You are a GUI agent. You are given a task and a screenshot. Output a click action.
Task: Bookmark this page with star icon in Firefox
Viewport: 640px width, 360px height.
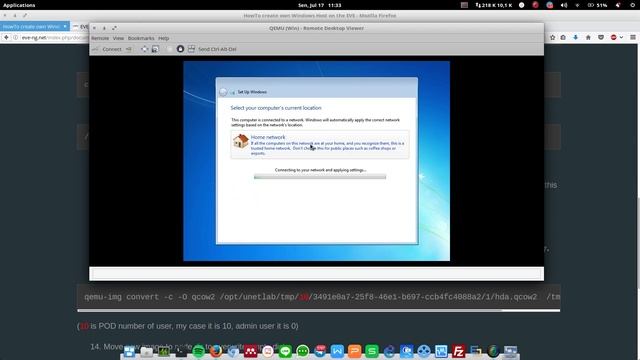tap(553, 38)
